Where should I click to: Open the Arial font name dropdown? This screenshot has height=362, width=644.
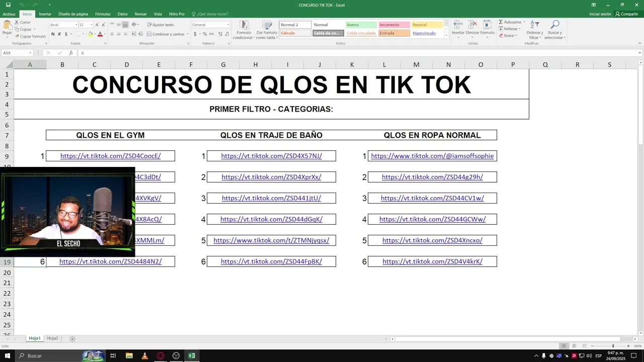pos(76,25)
